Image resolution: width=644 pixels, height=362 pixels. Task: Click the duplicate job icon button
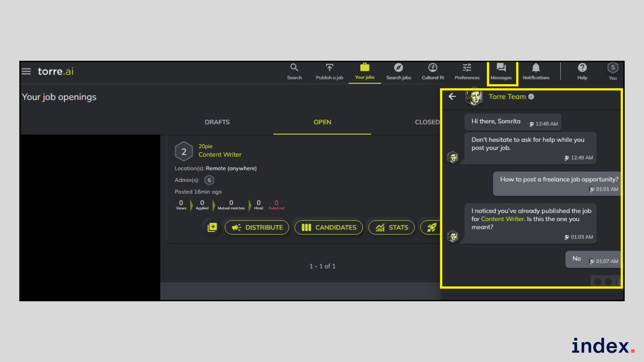[212, 227]
